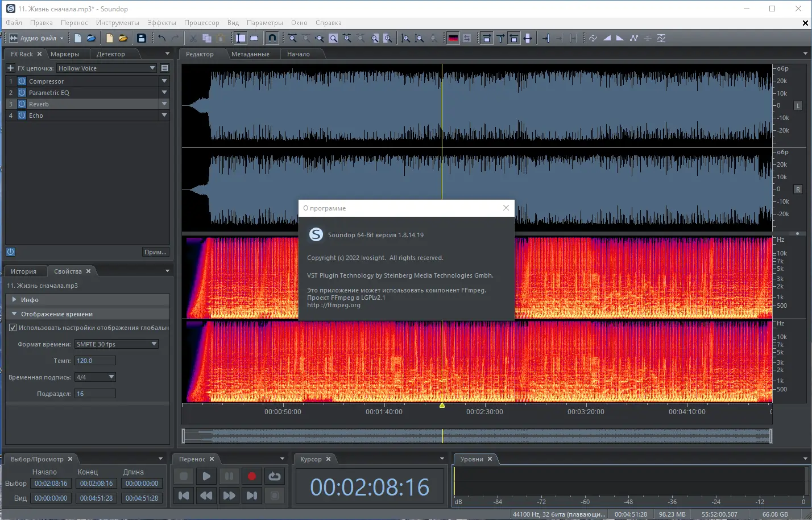The image size is (812, 520).
Task: Click the Loop playback button
Action: coord(274,476)
